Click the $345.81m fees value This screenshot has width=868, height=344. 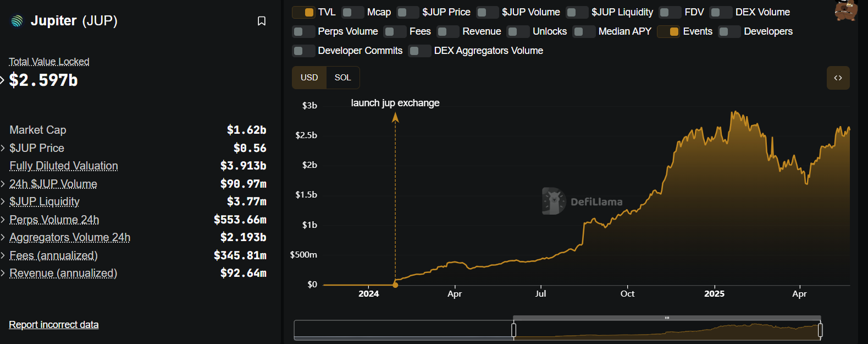[240, 255]
